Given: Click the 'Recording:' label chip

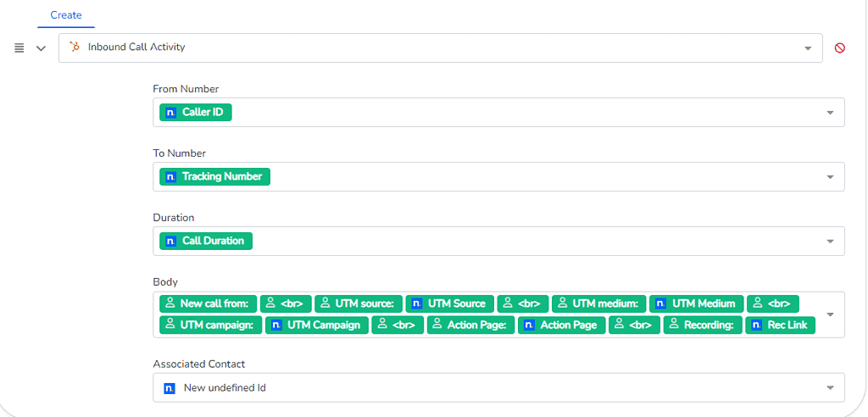Looking at the screenshot, I should [703, 325].
